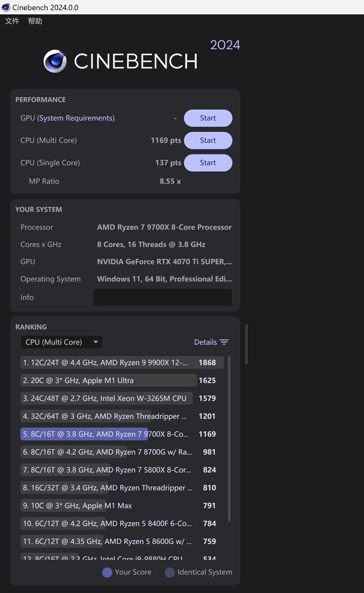Screen dimensions: 364x593
Task: Click the Info input field
Action: pos(163,297)
